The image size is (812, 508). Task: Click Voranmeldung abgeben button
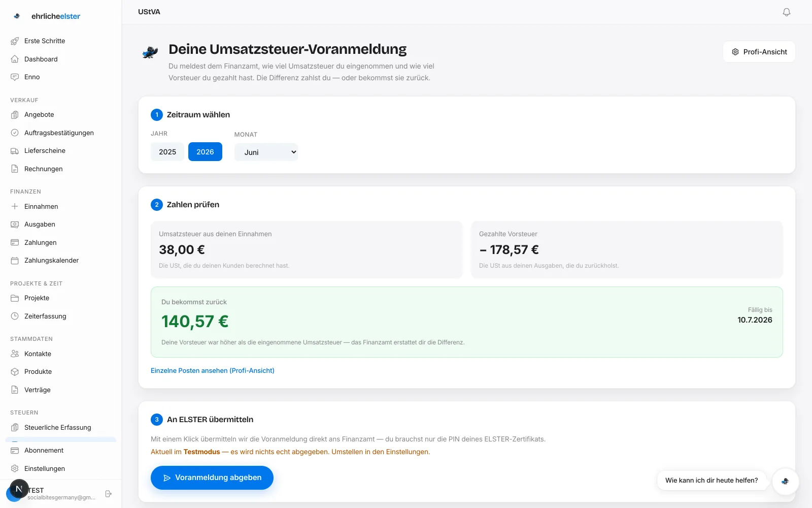[x=212, y=478]
